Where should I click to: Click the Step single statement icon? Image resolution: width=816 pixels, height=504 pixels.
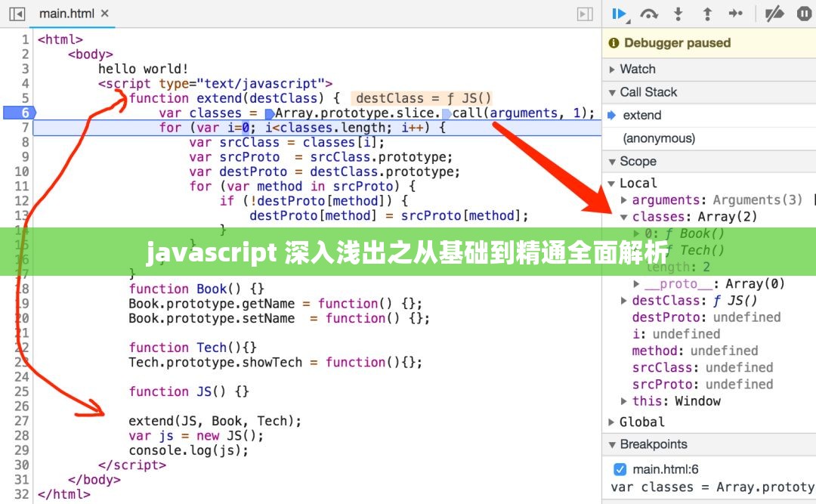point(735,14)
